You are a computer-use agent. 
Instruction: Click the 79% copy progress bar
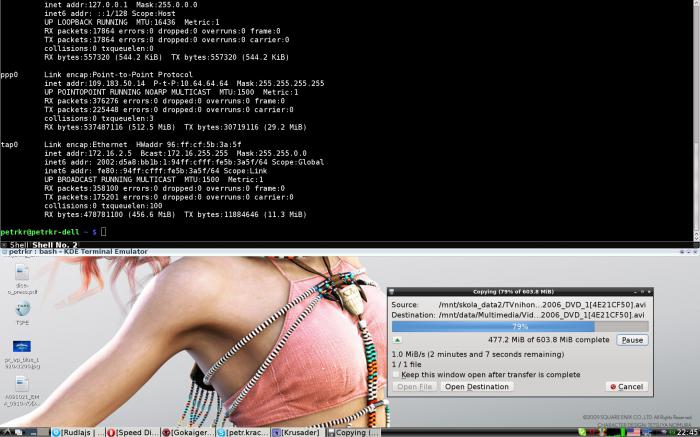click(520, 327)
